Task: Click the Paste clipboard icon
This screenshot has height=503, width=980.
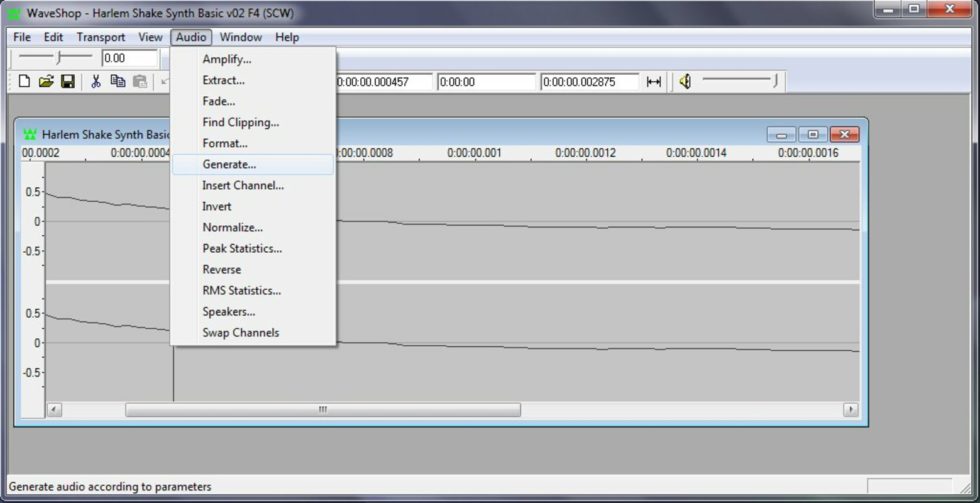Action: click(140, 81)
